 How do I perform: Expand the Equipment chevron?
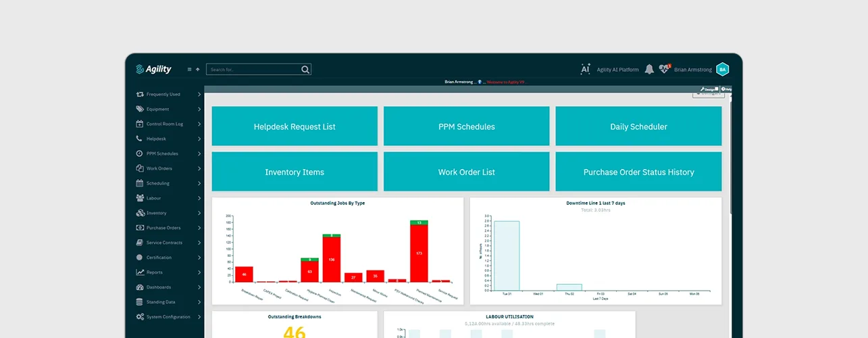(199, 109)
